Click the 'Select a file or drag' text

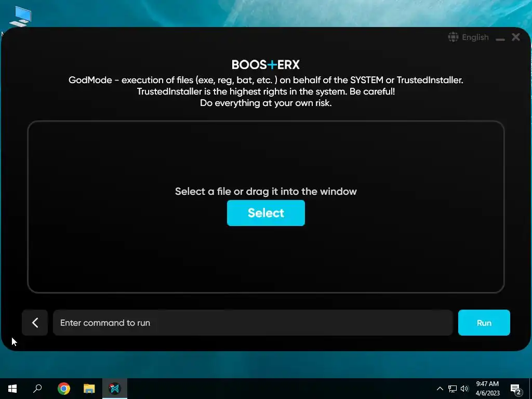pos(265,191)
